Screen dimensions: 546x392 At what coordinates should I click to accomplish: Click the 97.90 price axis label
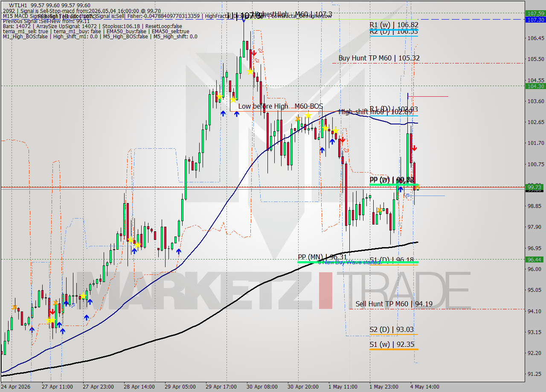pyautogui.click(x=535, y=227)
